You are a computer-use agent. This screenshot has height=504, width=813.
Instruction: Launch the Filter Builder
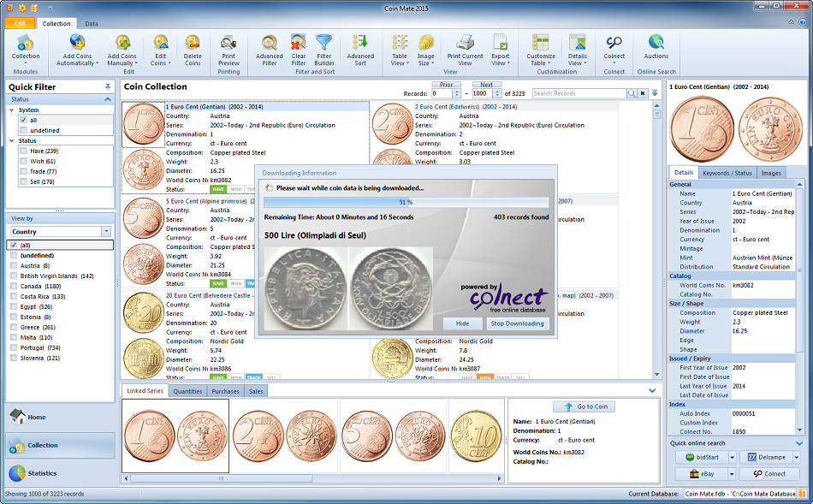324,50
